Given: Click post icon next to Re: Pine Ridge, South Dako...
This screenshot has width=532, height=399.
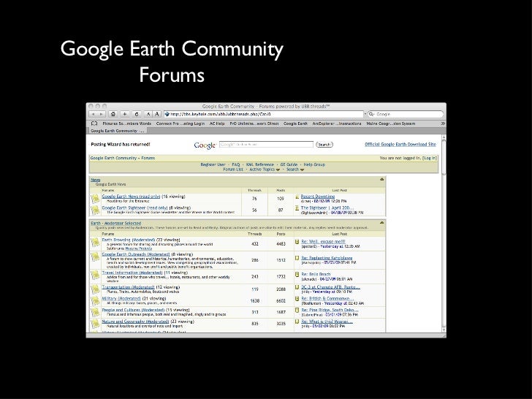Looking at the screenshot, I should click(297, 310).
